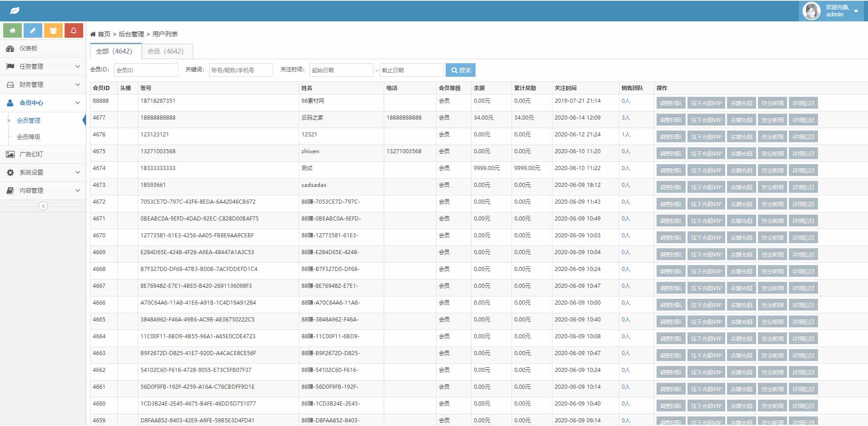This screenshot has width=868, height=426.
Task: Click the 搜索 search button
Action: pos(460,70)
